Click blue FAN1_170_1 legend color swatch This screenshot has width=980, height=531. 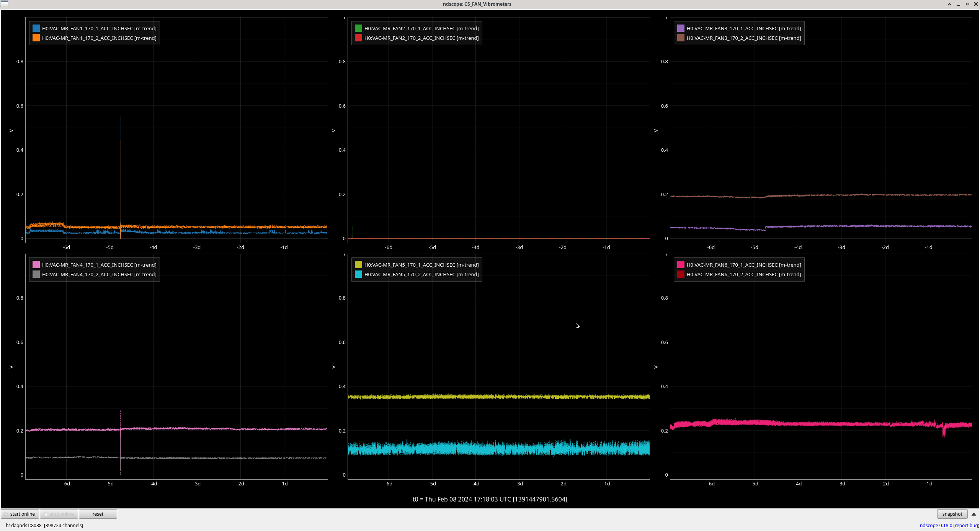tap(36, 28)
